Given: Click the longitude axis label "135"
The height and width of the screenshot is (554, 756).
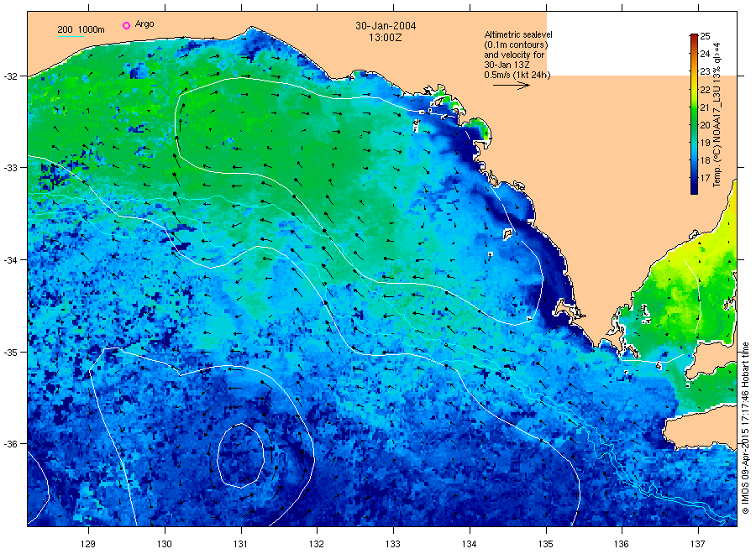Looking at the screenshot, I should tap(546, 544).
